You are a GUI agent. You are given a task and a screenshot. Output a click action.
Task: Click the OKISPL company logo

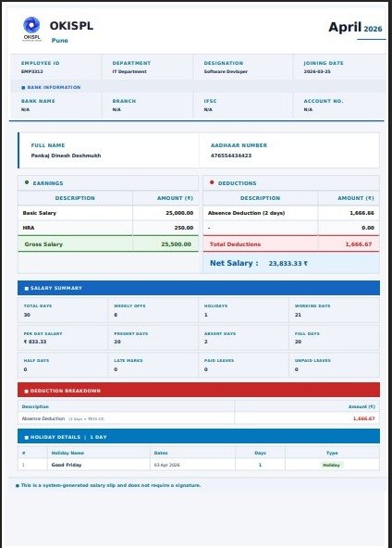(31, 29)
